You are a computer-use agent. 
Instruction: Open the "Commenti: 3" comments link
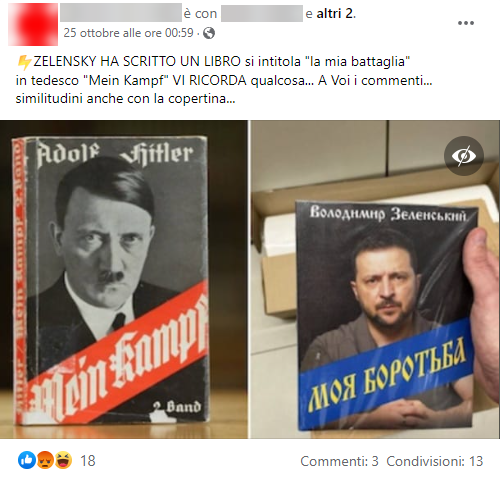[339, 461]
